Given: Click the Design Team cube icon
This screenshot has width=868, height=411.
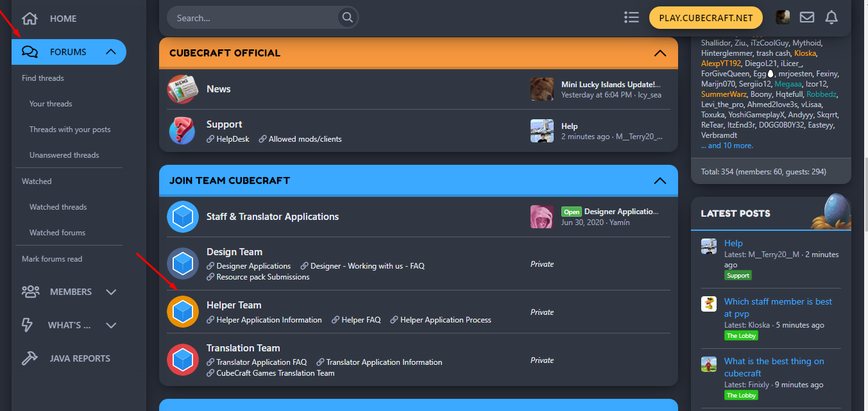Looking at the screenshot, I should click(183, 264).
